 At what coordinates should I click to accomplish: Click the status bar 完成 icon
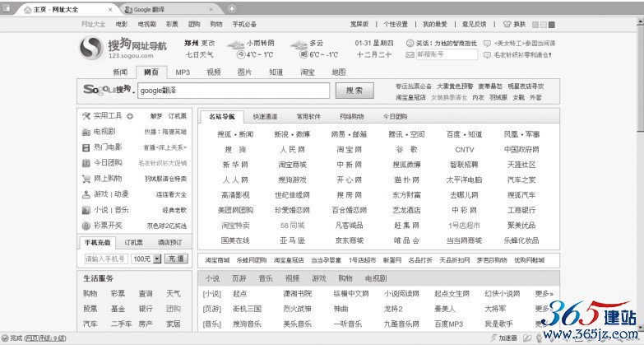click(5, 338)
